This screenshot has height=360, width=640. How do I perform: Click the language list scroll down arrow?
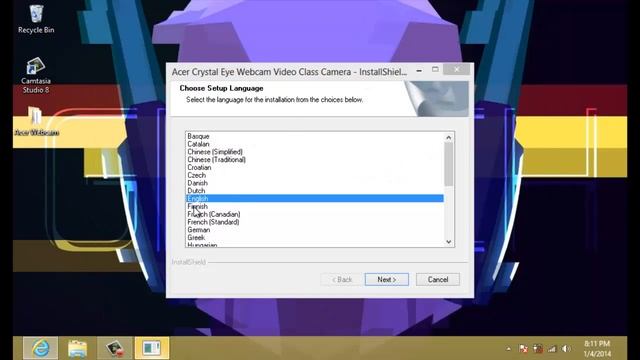pyautogui.click(x=449, y=242)
